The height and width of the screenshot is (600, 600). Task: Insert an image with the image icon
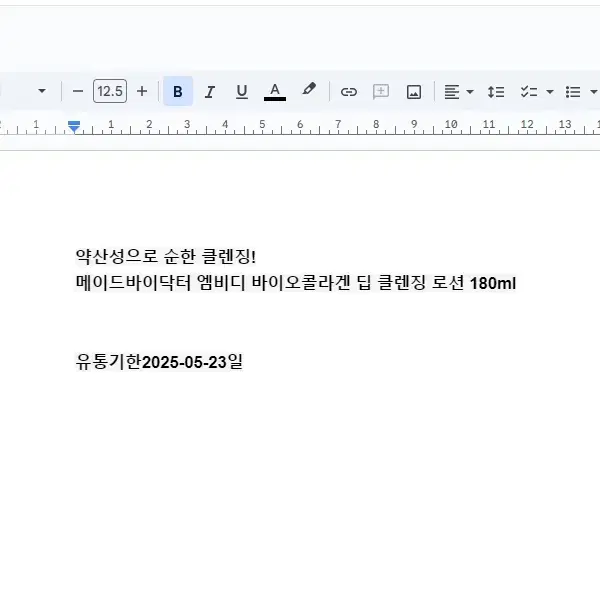[x=414, y=92]
